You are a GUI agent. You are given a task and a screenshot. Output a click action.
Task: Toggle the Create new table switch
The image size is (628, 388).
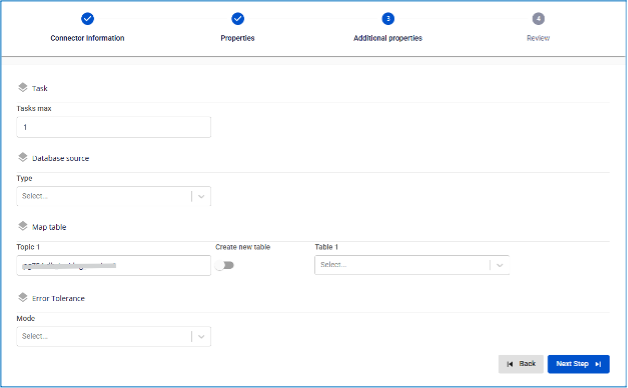pyautogui.click(x=224, y=265)
